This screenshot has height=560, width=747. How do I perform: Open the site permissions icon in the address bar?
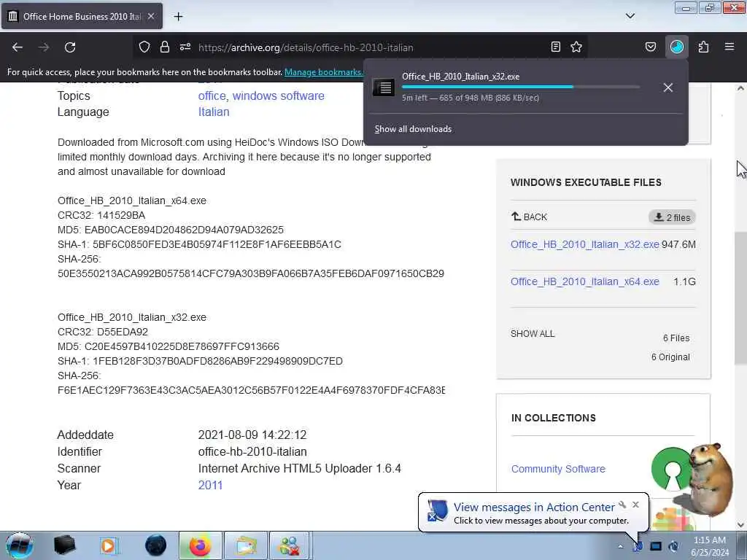pyautogui.click(x=185, y=47)
